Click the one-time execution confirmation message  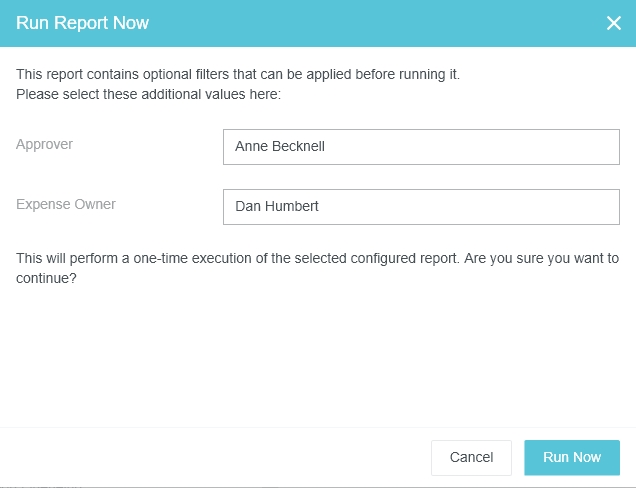tap(317, 259)
